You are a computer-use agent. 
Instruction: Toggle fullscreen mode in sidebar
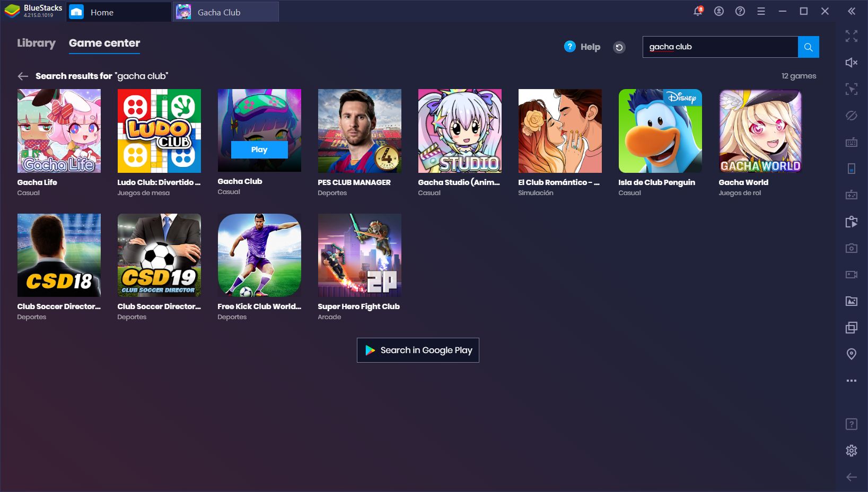pos(852,36)
